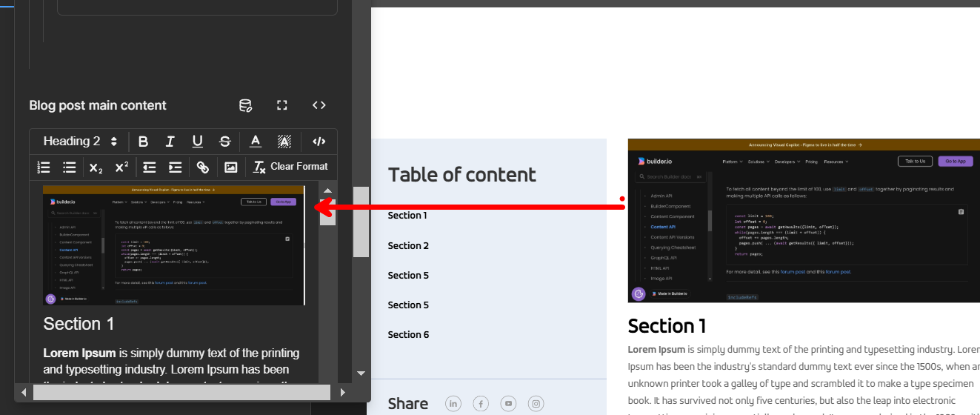Insert a bulleted list
The image size is (980, 415).
click(x=70, y=167)
